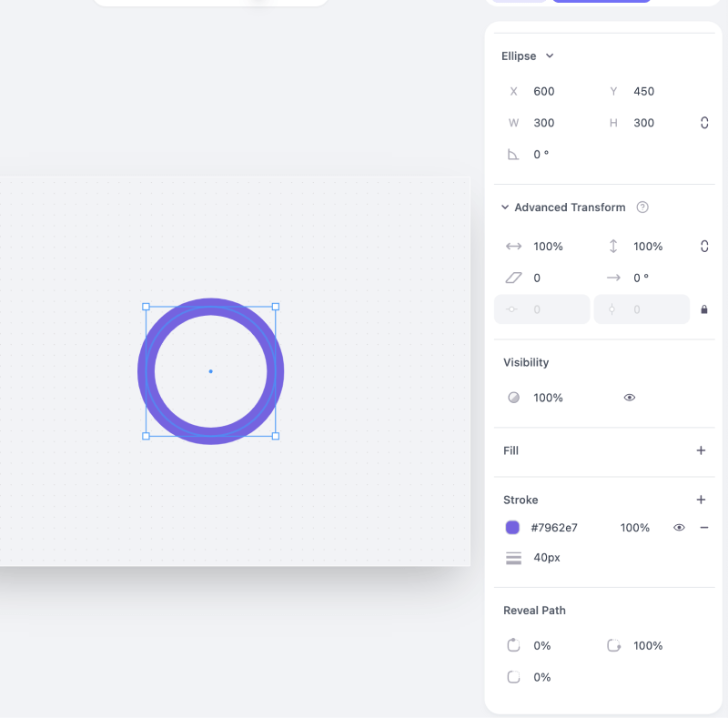The image size is (728, 718).
Task: Click the skew parallelogram icon
Action: click(513, 278)
